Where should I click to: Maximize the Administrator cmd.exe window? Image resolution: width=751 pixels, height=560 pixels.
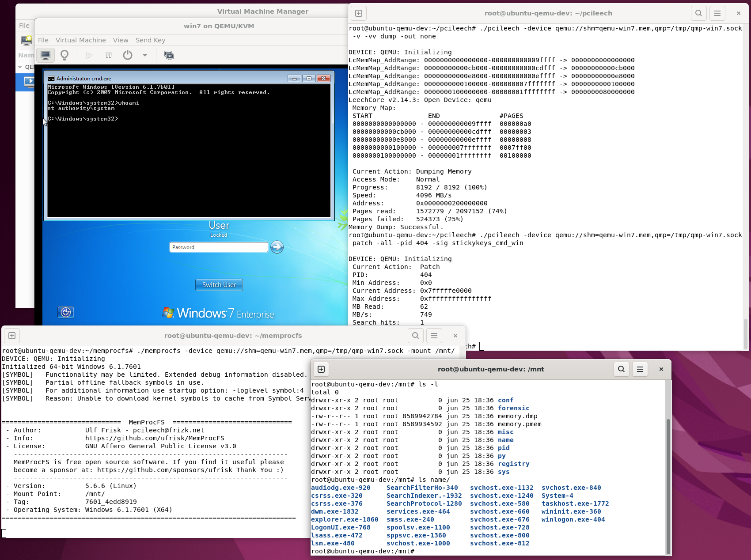coord(309,79)
